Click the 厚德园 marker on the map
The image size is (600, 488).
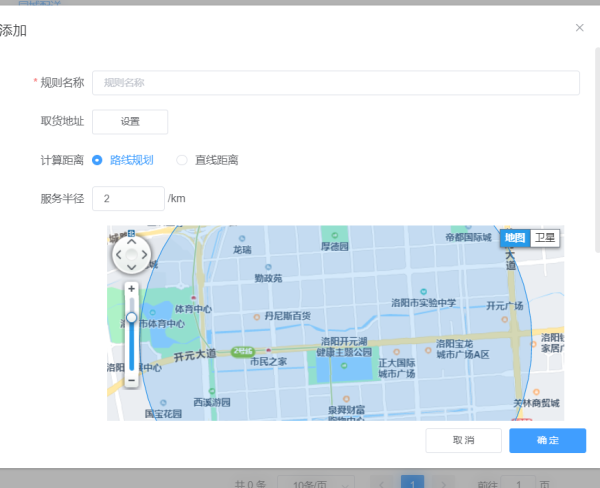(335, 235)
